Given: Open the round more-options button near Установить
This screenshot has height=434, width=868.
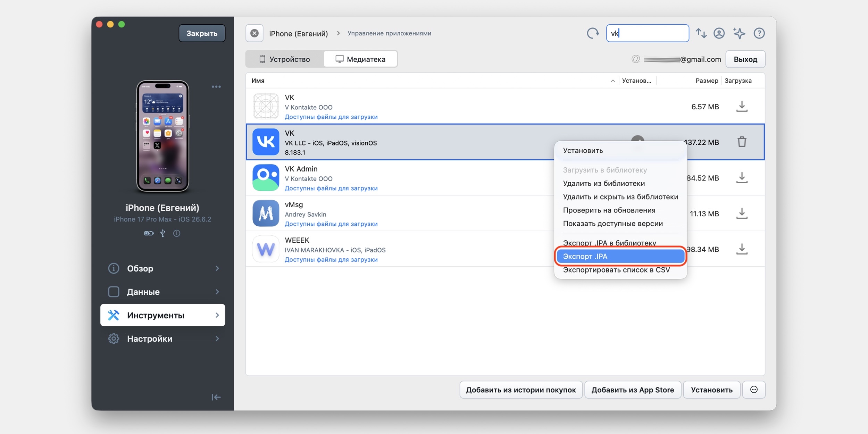Looking at the screenshot, I should point(754,390).
